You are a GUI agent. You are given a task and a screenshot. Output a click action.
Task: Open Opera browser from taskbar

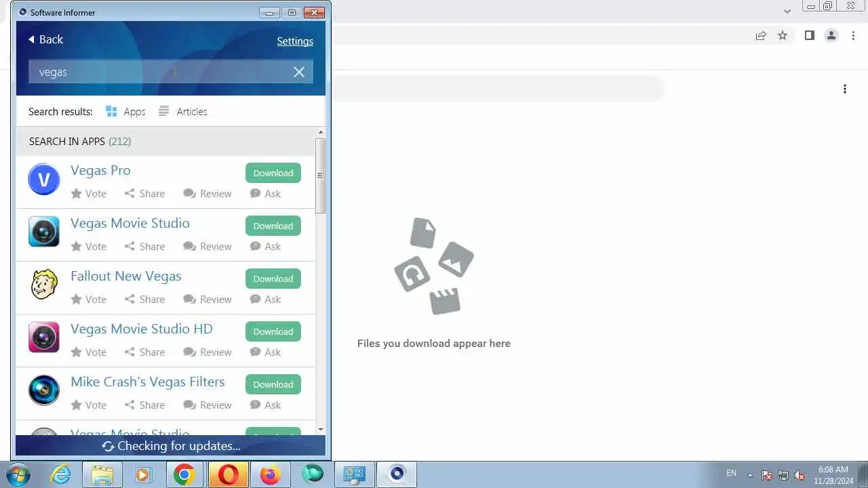tap(229, 474)
